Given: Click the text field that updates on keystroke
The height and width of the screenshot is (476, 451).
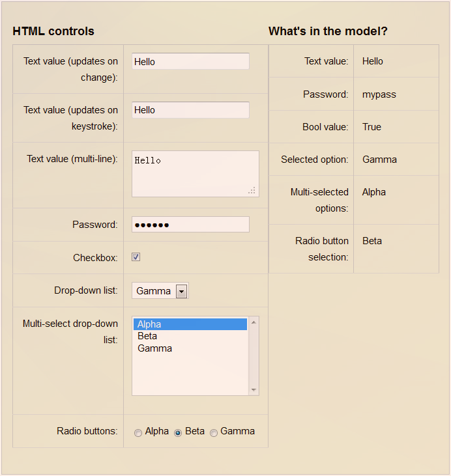Looking at the screenshot, I should (190, 110).
